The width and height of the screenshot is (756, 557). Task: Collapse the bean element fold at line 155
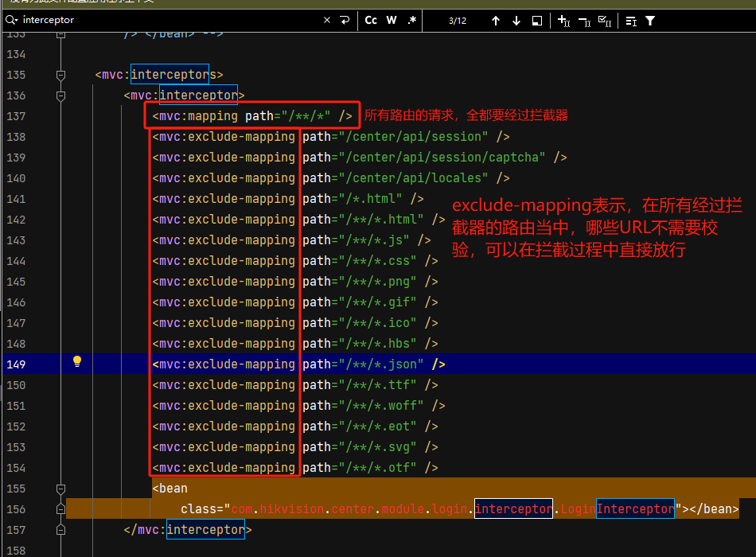click(x=60, y=489)
